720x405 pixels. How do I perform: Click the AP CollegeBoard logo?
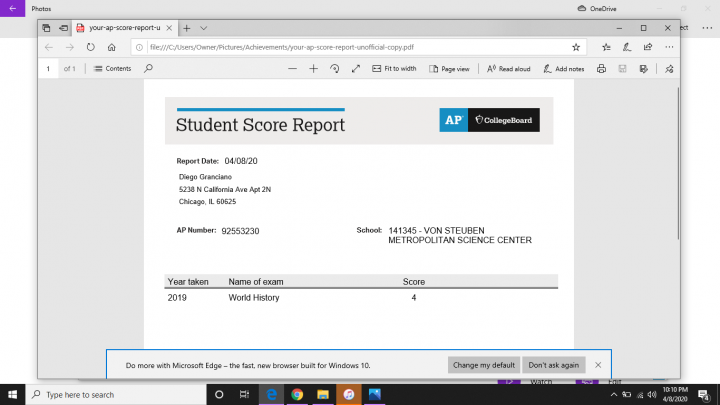point(489,120)
